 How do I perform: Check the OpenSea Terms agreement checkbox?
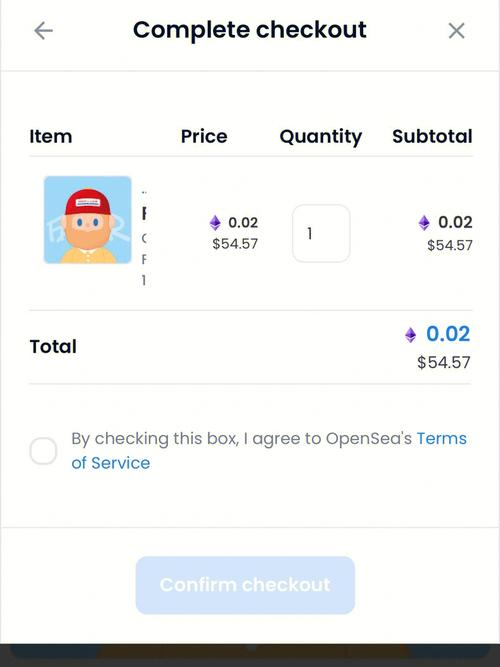tap(43, 450)
